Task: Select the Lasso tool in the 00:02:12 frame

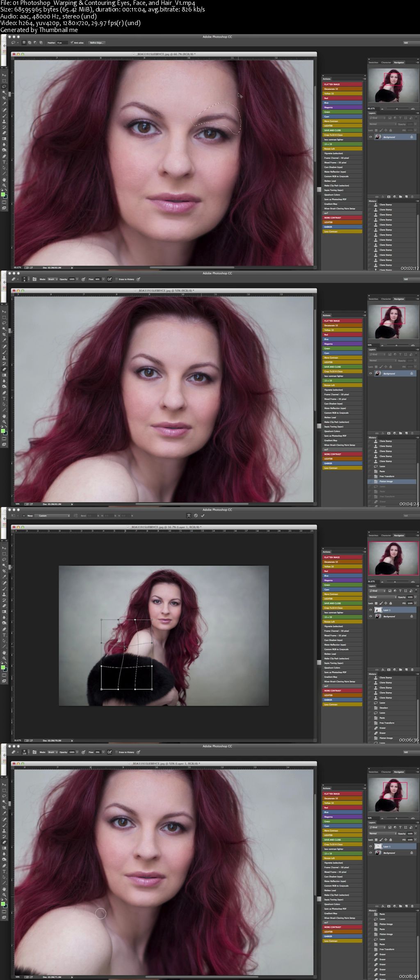Action: (4, 86)
